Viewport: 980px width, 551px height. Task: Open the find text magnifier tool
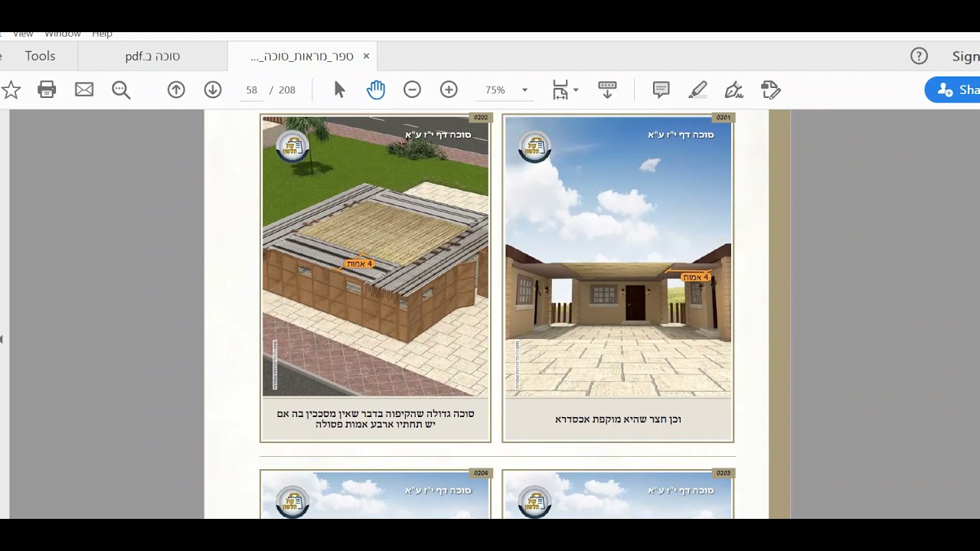[x=121, y=90]
